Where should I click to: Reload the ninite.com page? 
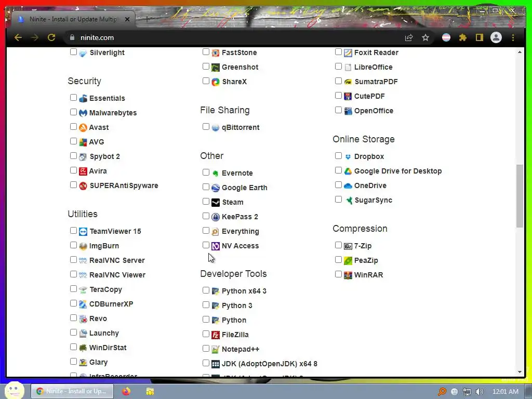click(x=51, y=37)
